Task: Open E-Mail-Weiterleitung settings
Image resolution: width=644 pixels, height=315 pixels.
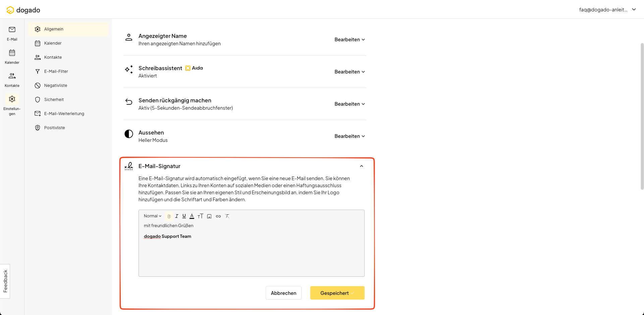Action: pos(68,114)
